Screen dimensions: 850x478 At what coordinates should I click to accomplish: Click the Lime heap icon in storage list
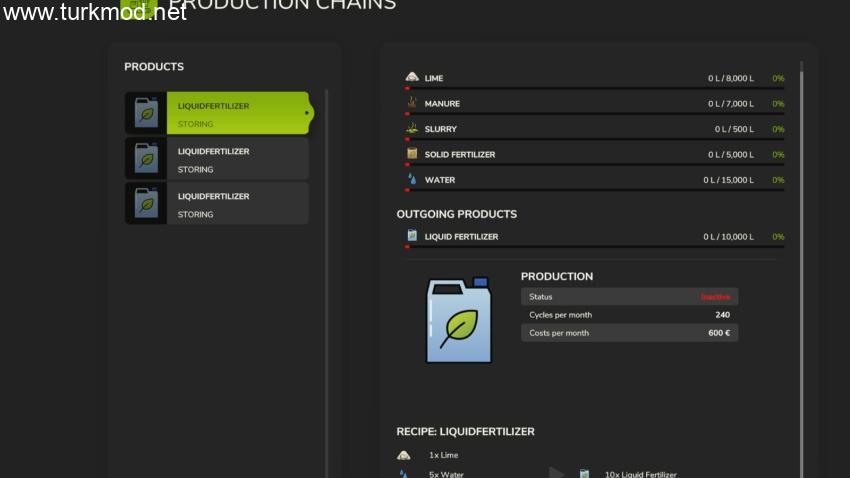click(412, 77)
